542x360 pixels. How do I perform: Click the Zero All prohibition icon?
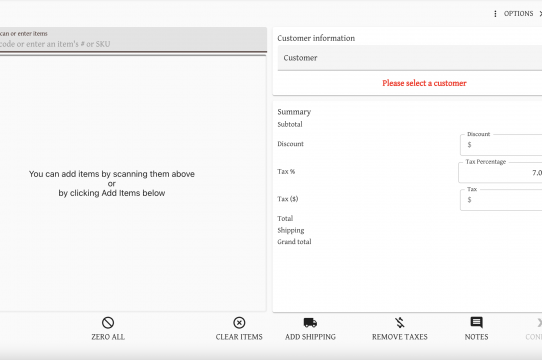tap(108, 323)
